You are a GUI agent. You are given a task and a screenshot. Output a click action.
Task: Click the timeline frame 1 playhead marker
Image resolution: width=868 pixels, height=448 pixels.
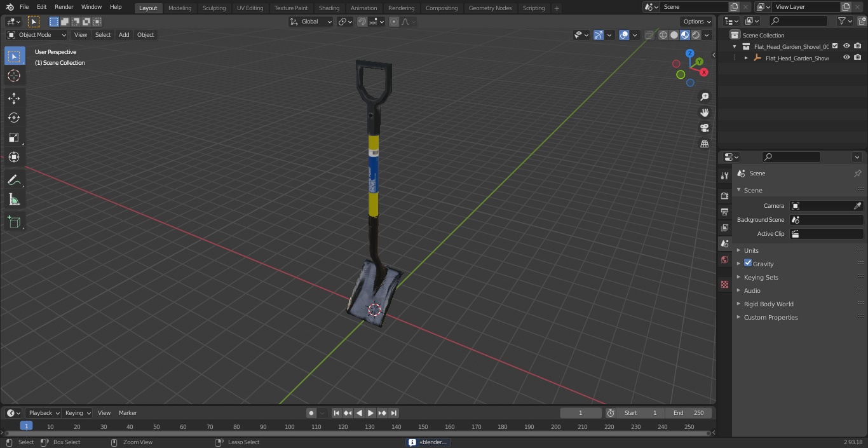[26, 426]
